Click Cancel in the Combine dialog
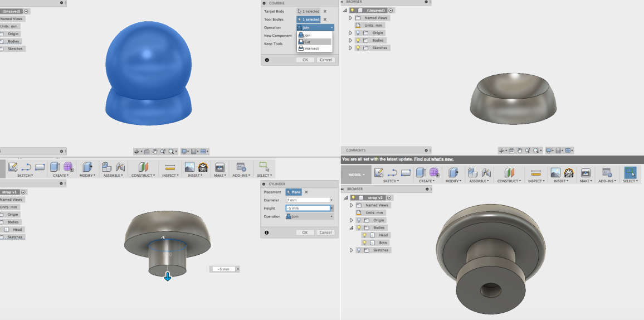644x320 pixels. [326, 60]
